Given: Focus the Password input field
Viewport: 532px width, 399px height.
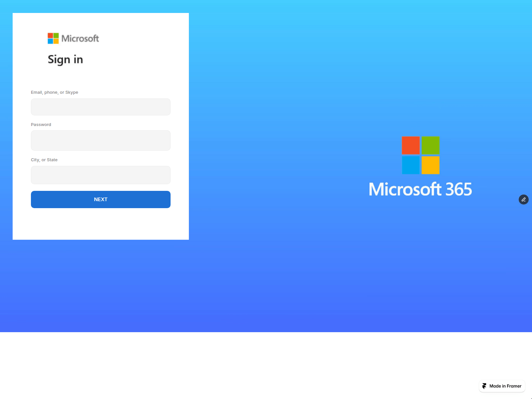Looking at the screenshot, I should [x=100, y=140].
